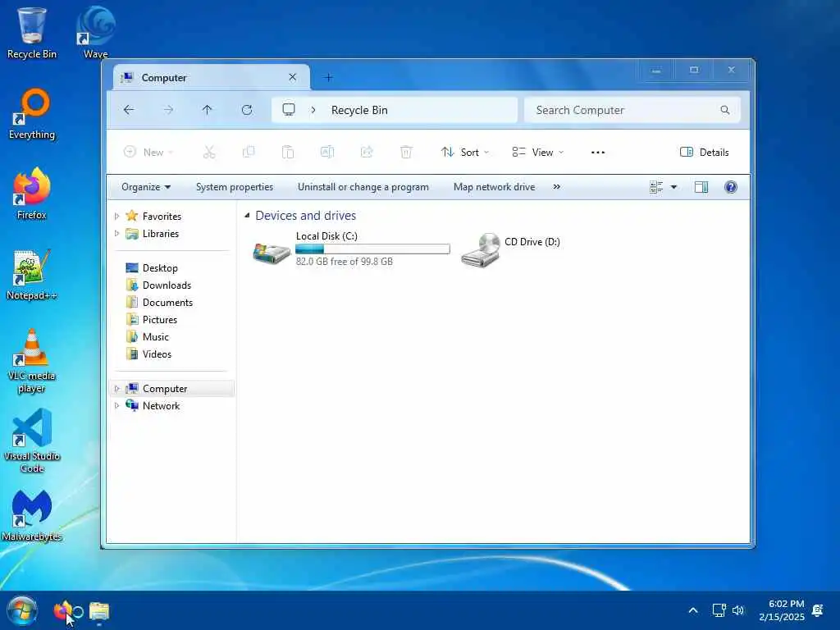
Task: Refresh the Computer window
Action: 247,110
